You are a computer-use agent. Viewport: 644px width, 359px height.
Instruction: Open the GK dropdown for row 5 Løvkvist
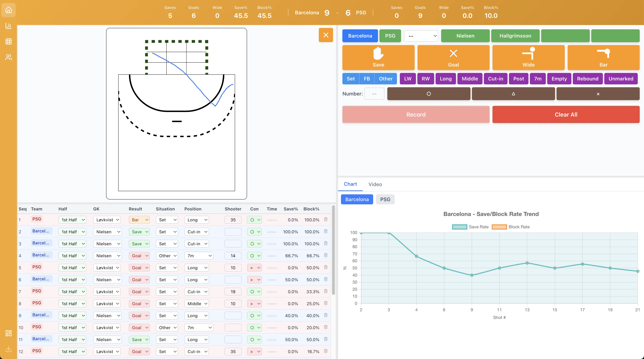[107, 267]
